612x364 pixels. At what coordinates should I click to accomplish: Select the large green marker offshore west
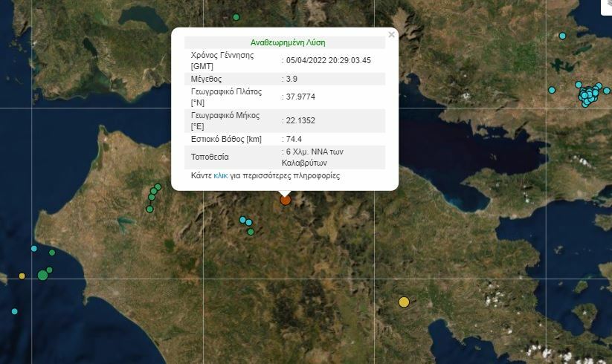pos(42,276)
